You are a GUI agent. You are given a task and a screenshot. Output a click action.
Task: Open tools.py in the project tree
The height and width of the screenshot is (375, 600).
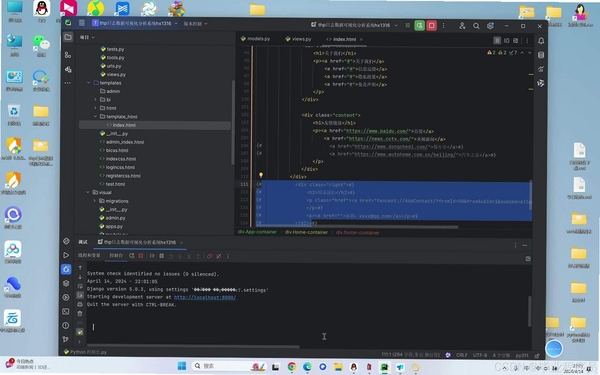tap(112, 57)
